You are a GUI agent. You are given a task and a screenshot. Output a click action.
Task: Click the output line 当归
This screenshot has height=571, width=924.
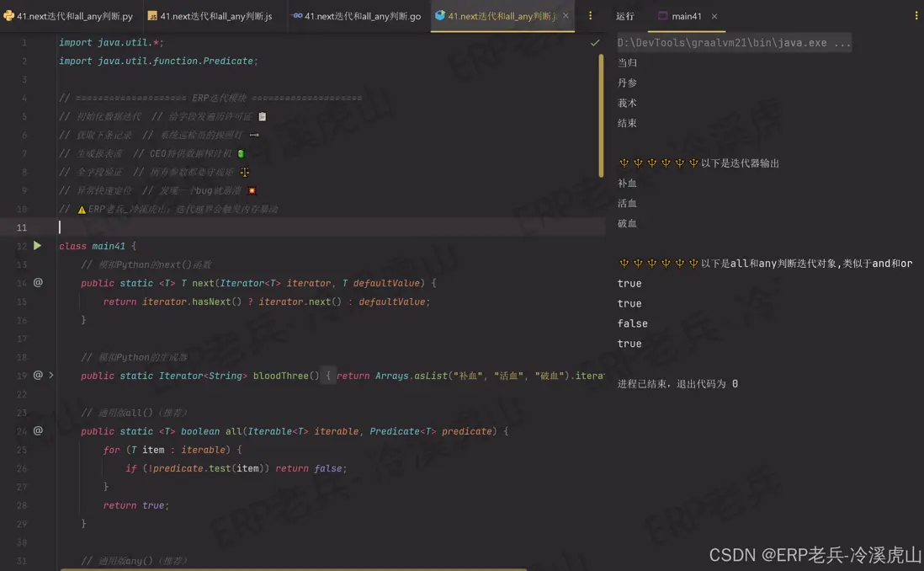[627, 62]
